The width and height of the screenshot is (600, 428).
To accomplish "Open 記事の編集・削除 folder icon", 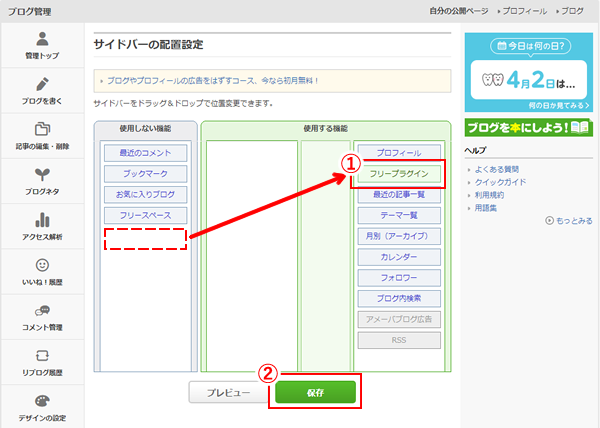I will [42, 130].
